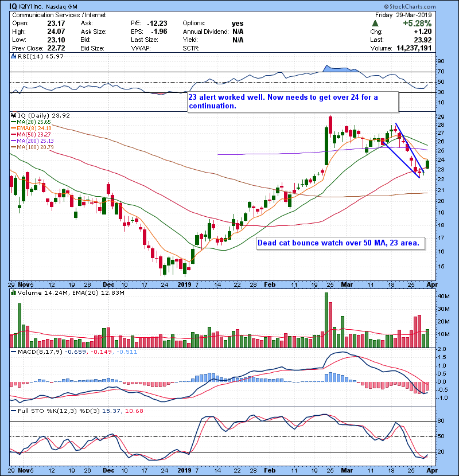Click the stochastic %D value 10.68
The width and height of the screenshot is (459, 476).
point(134,411)
